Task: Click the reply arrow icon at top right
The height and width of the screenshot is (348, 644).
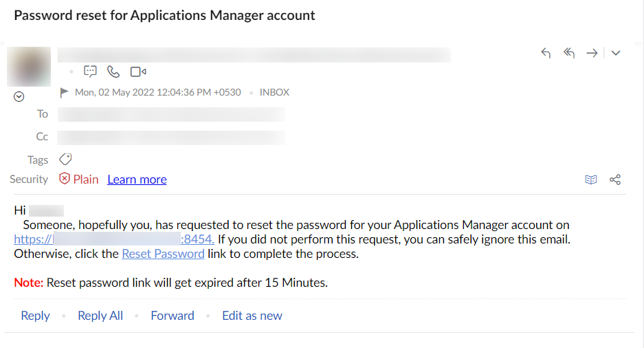Action: point(546,54)
